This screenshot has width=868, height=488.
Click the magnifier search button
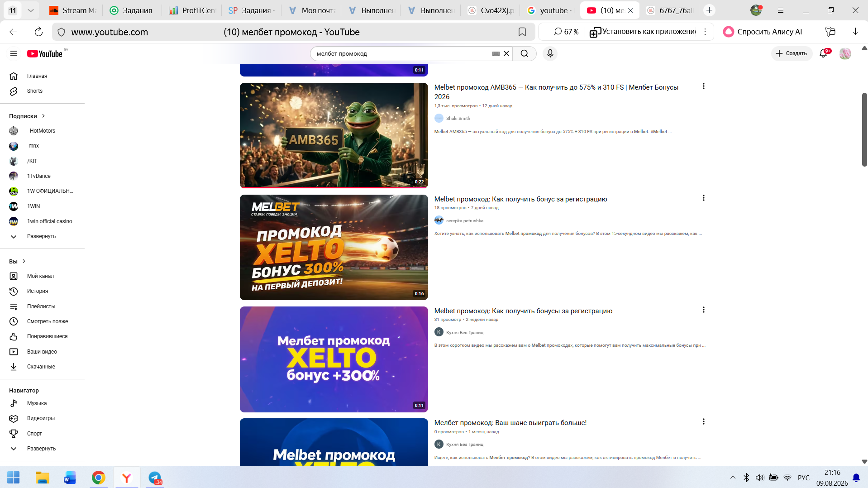point(525,53)
